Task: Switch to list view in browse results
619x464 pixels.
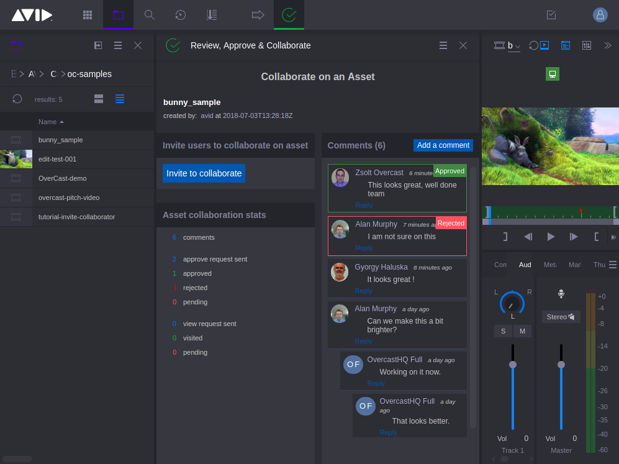Action: coord(120,99)
